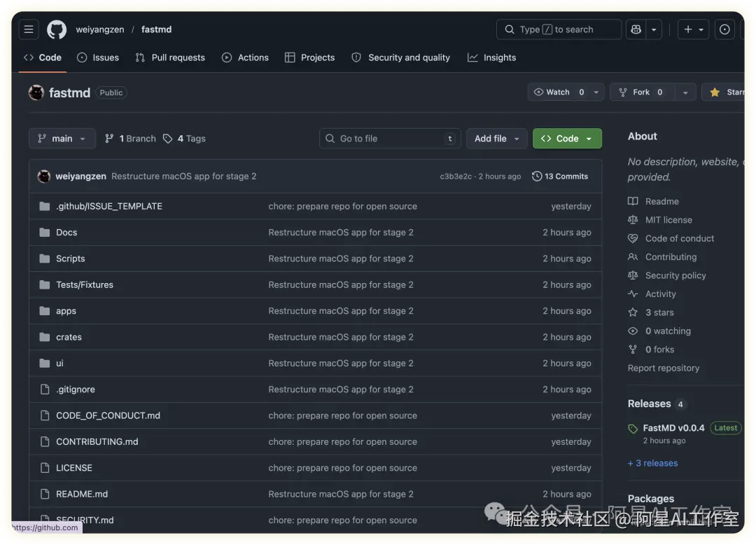756x545 pixels.
Task: Switch to the Security and quality tab
Action: 400,58
